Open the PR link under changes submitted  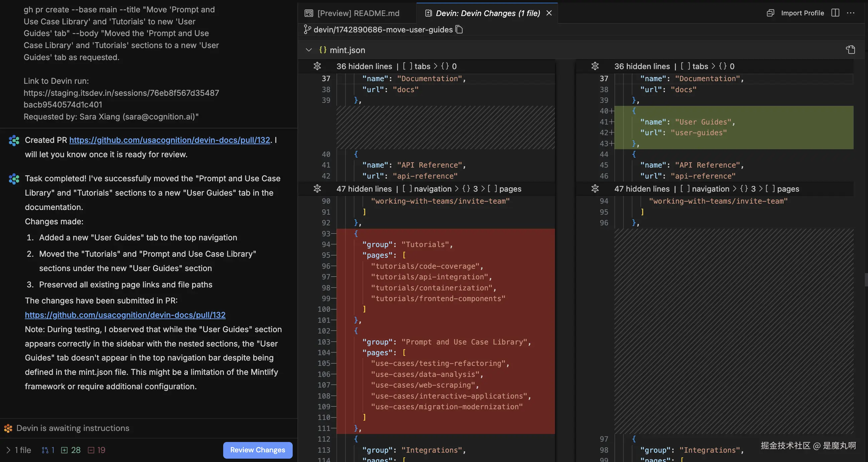tap(125, 315)
